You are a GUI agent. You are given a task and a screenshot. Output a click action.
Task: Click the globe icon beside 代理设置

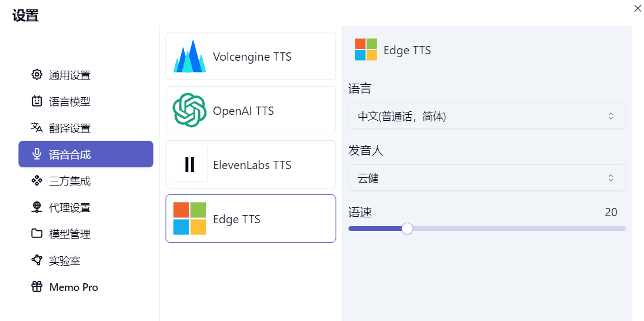point(37,207)
